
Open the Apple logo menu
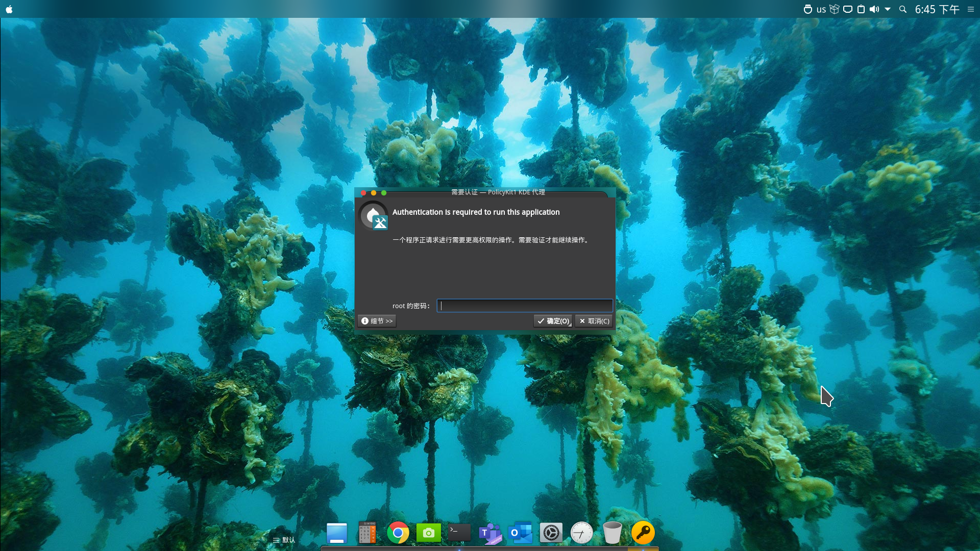pos(9,9)
